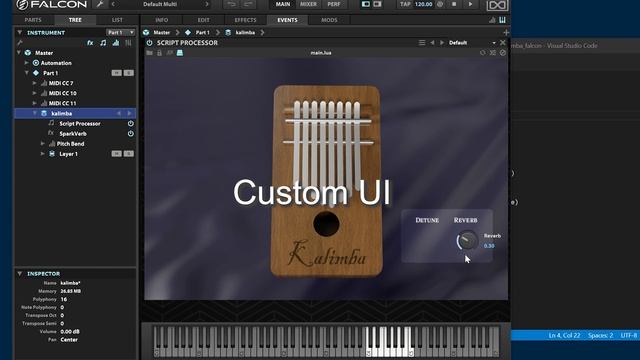Viewport: 640px width, 360px height.
Task: Collapse the Part 1 tree node
Action: point(27,73)
